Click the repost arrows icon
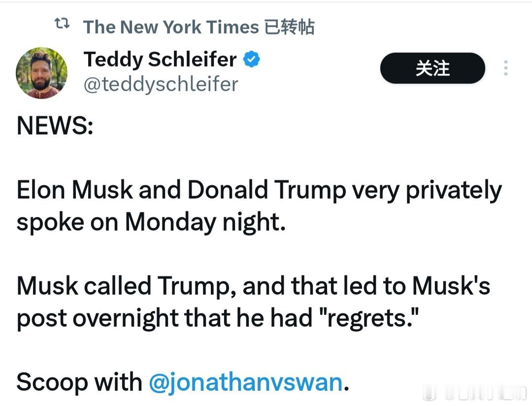The height and width of the screenshot is (406, 532). coord(62,24)
